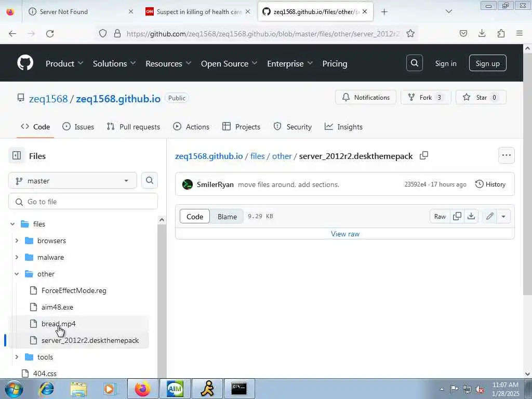Switch to the Security repository tab
532x399 pixels.
point(292,127)
